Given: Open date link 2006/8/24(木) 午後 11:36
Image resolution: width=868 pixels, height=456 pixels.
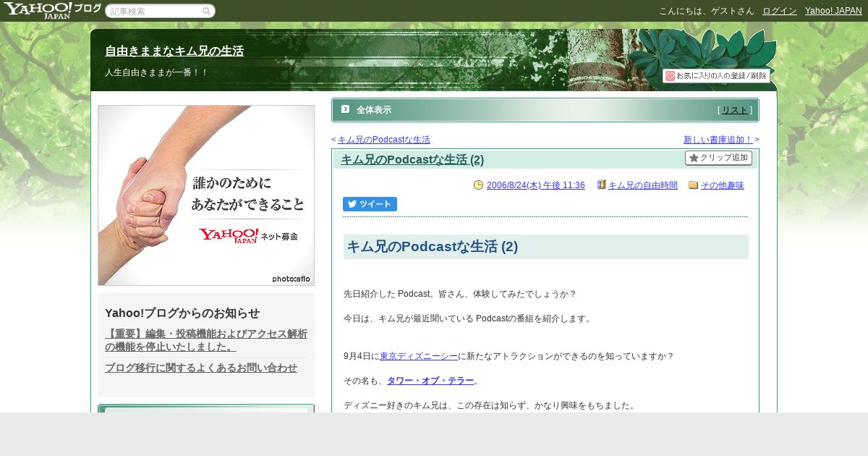Looking at the screenshot, I should (536, 185).
